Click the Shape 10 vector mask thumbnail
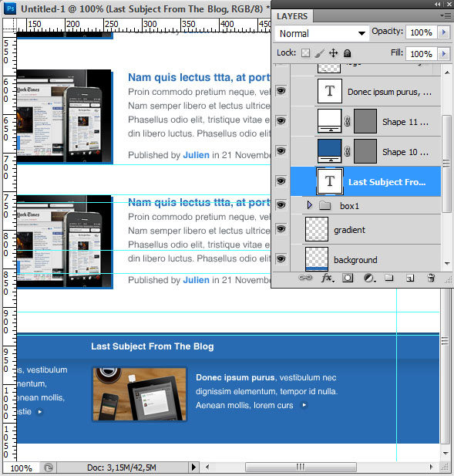 pos(365,151)
